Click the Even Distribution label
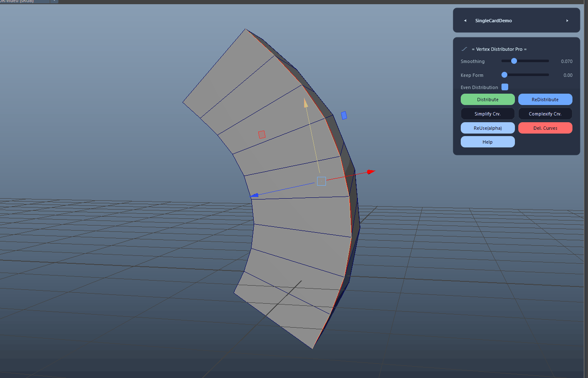This screenshot has height=378, width=588. pyautogui.click(x=479, y=87)
